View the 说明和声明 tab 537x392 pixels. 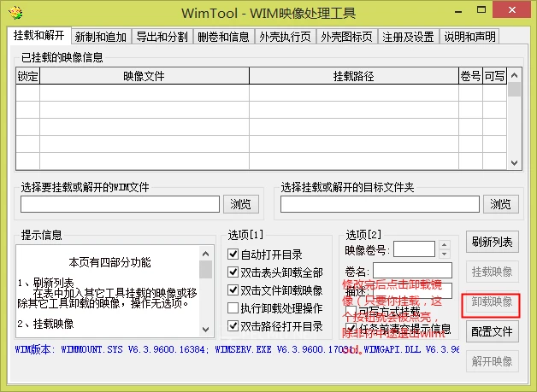click(x=470, y=37)
